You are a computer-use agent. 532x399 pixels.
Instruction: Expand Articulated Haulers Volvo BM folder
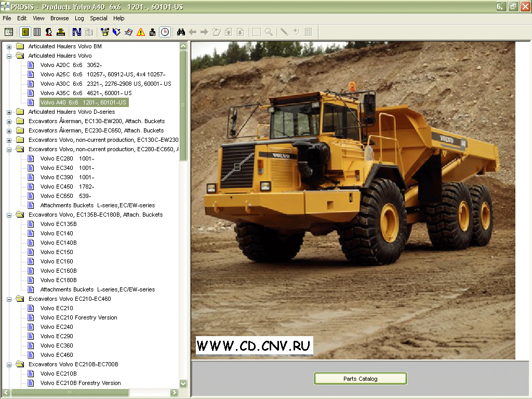pyautogui.click(x=9, y=46)
